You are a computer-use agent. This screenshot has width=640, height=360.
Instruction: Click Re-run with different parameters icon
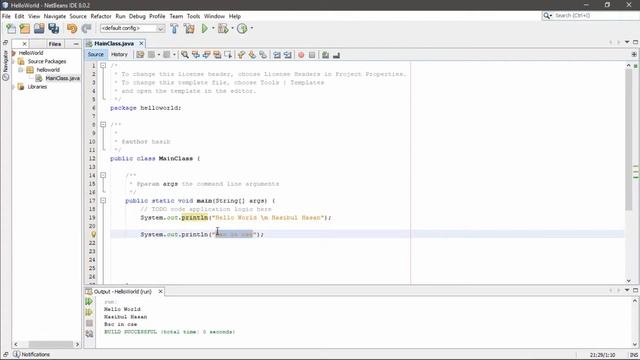click(89, 312)
